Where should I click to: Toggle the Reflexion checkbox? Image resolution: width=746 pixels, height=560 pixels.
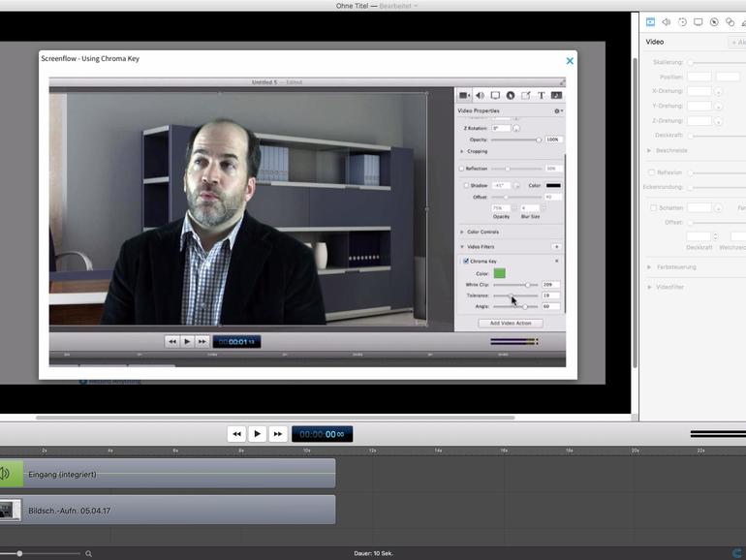[652, 172]
